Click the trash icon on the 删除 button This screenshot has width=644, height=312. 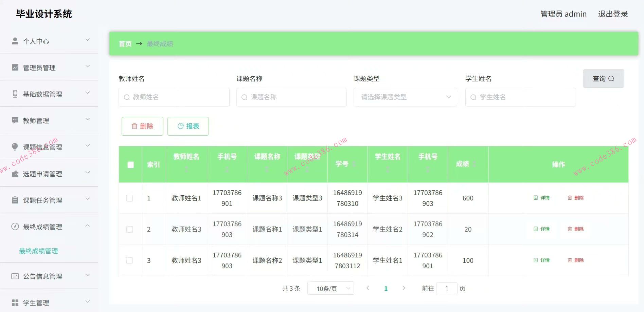coord(135,126)
